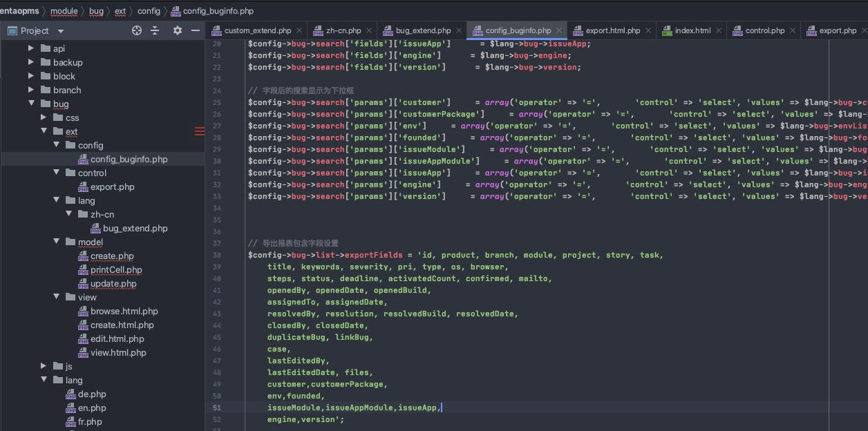Collapse the zh-cn folder arrow

[x=68, y=214]
